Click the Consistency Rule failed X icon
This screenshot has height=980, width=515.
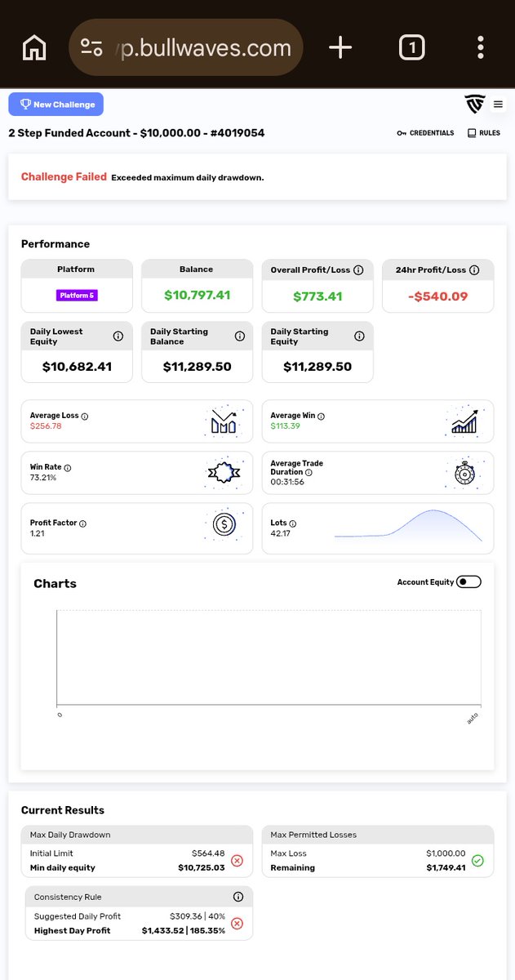[237, 924]
